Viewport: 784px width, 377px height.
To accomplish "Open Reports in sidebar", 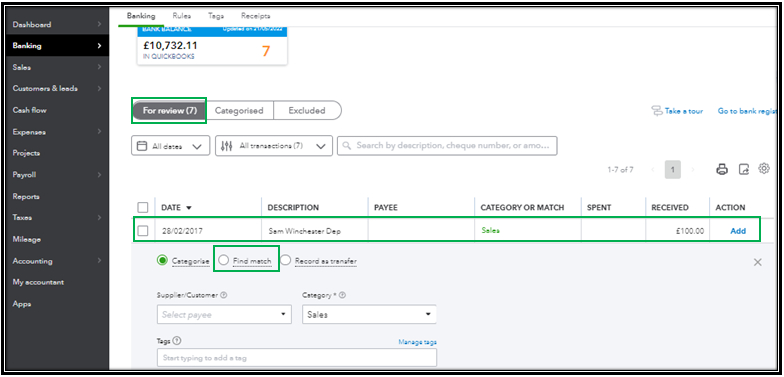I will pyautogui.click(x=26, y=196).
